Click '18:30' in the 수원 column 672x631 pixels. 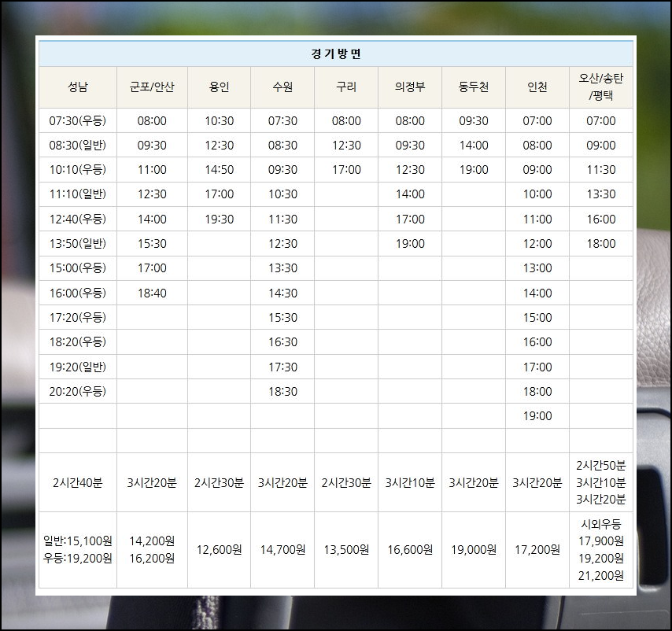point(282,391)
